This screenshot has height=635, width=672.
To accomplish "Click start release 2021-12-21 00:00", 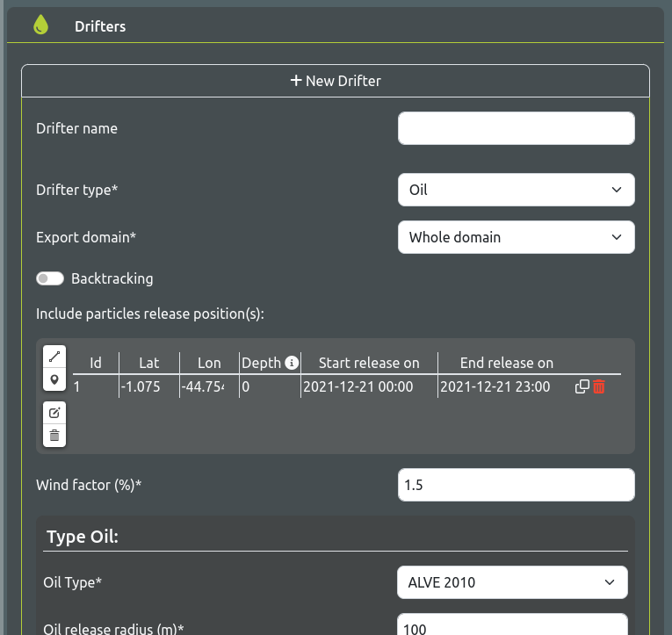I will pyautogui.click(x=369, y=386).
